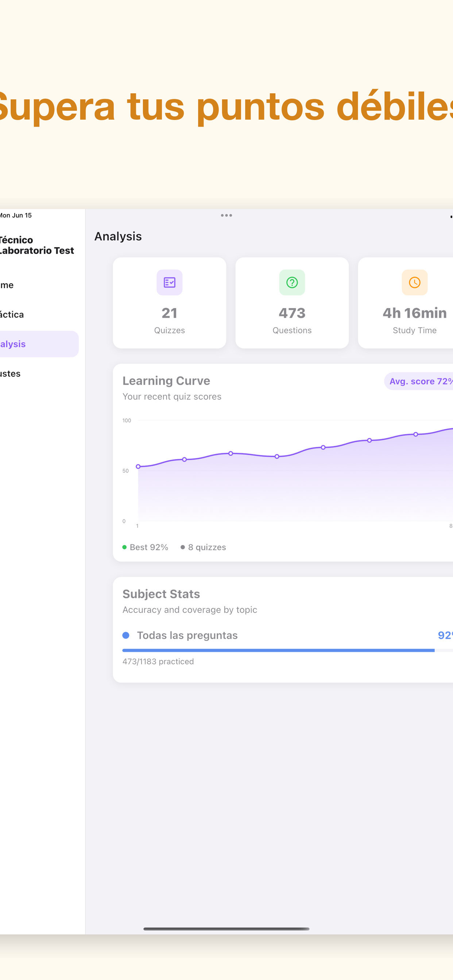Open the 4h 16min Study Time card
The image size is (453, 980).
click(x=406, y=303)
